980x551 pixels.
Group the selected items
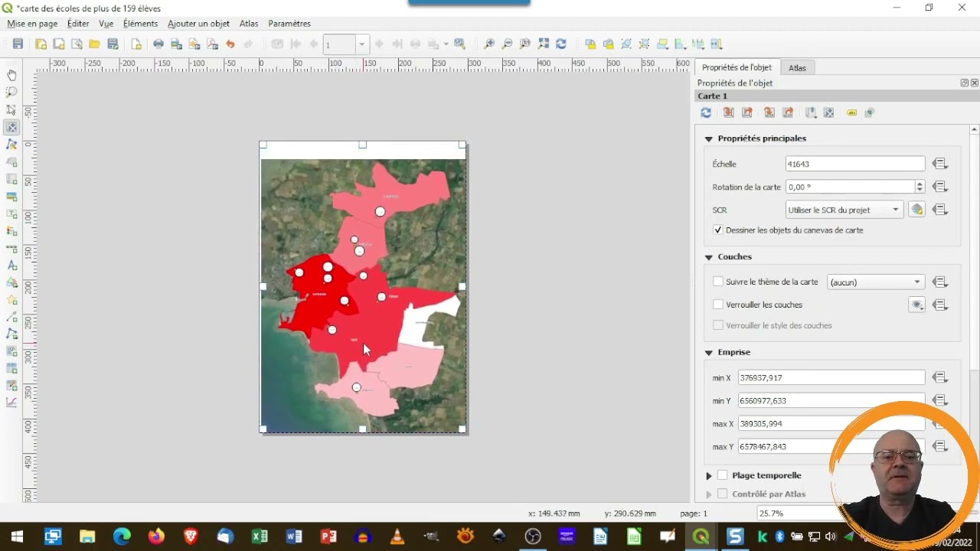click(x=626, y=44)
